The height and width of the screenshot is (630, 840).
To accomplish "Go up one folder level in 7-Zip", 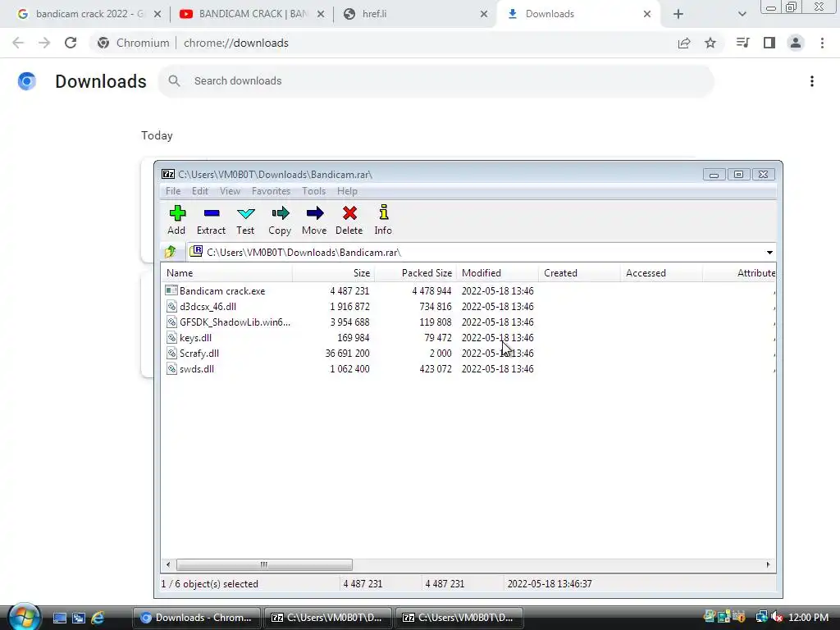I will pos(171,252).
